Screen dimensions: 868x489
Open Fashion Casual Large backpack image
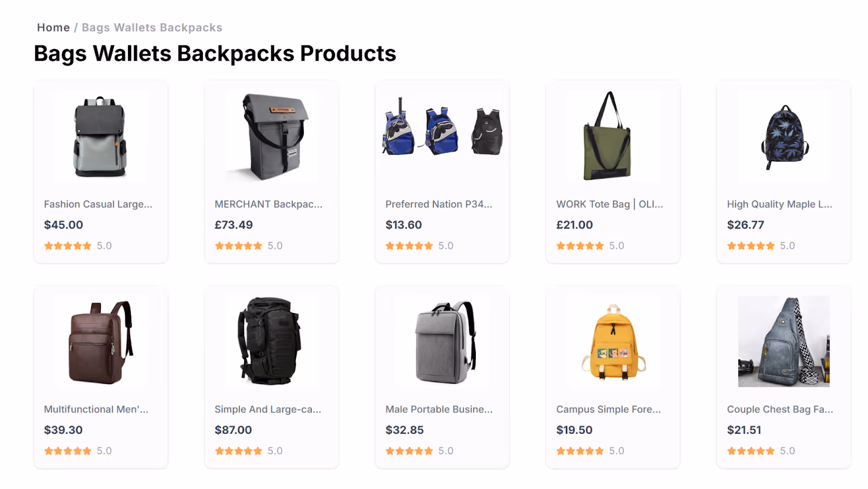tap(100, 137)
